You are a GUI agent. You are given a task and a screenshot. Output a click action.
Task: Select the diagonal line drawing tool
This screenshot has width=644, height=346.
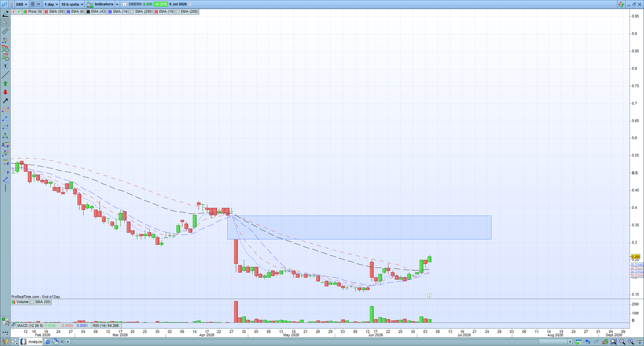coord(5,75)
